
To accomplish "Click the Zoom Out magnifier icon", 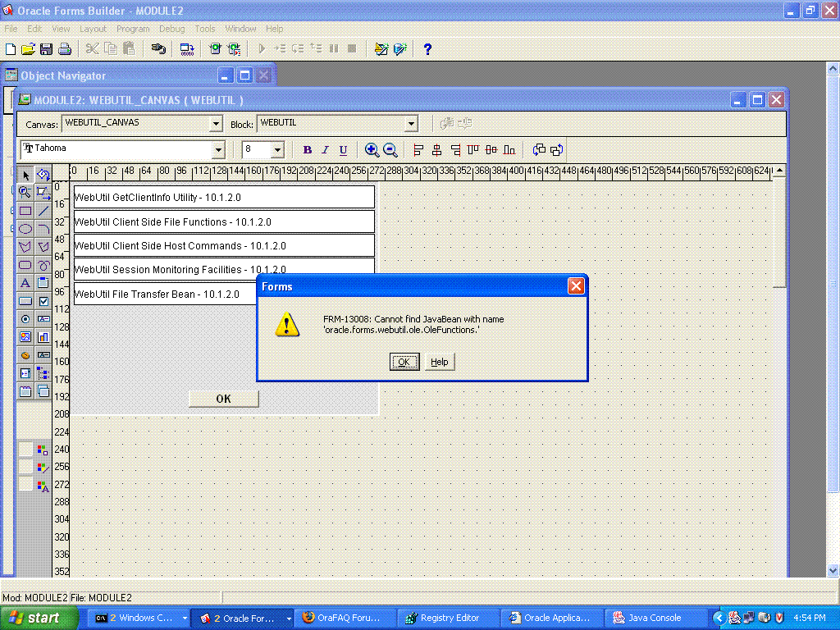I will click(390, 150).
